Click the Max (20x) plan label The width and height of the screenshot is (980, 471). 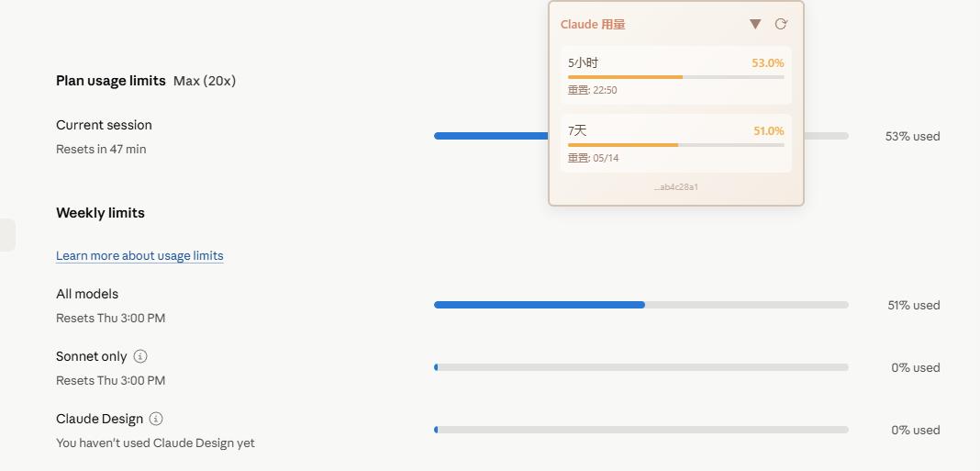[x=205, y=81]
